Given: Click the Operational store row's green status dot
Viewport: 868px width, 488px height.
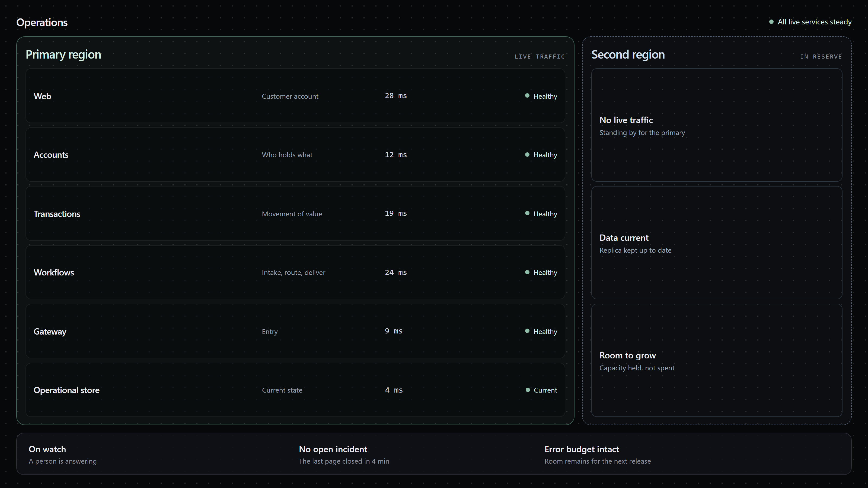Looking at the screenshot, I should tap(527, 390).
